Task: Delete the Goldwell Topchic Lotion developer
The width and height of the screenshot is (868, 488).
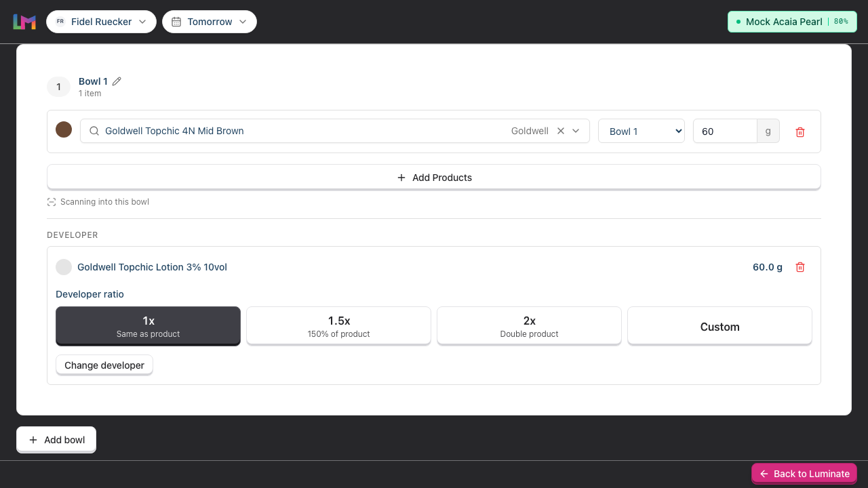Action: 800,267
